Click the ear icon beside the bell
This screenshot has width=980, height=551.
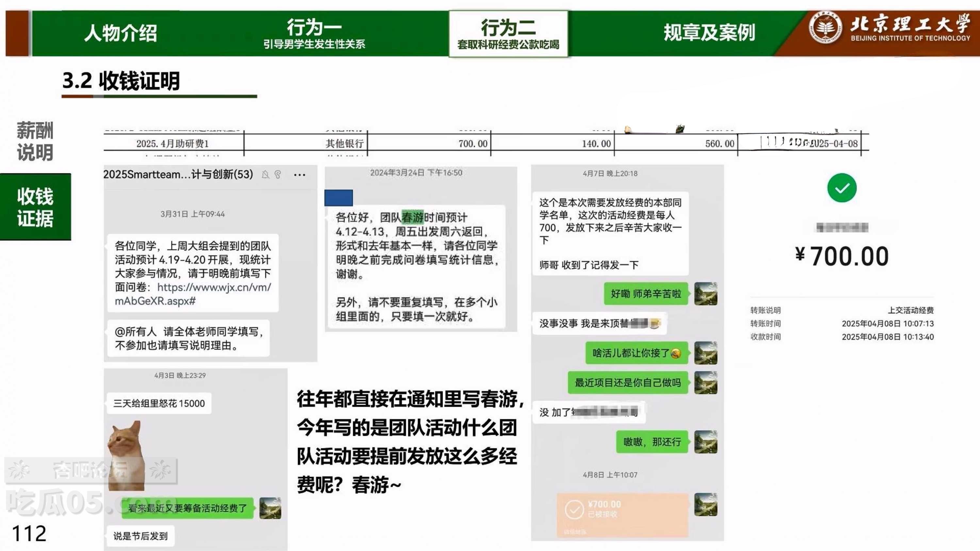click(278, 174)
